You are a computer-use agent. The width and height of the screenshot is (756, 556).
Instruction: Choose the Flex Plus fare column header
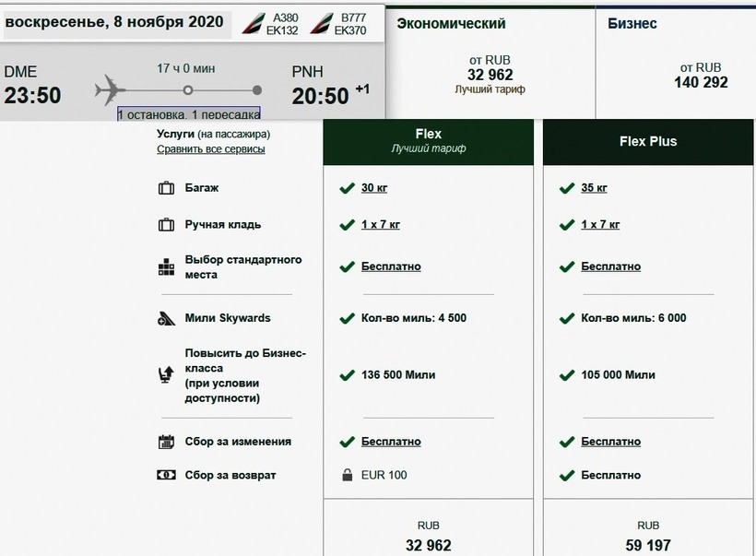coord(647,141)
